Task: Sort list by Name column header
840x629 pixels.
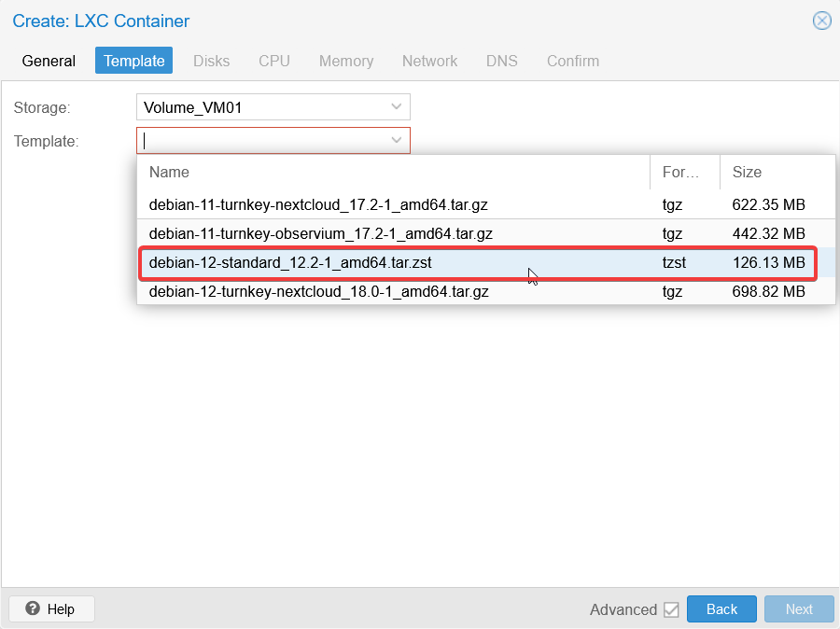Action: (x=394, y=172)
